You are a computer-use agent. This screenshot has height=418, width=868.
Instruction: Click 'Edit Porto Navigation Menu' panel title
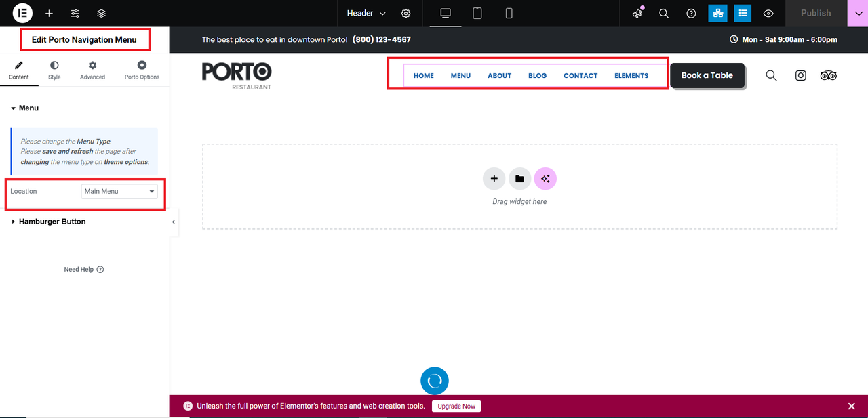coord(84,40)
